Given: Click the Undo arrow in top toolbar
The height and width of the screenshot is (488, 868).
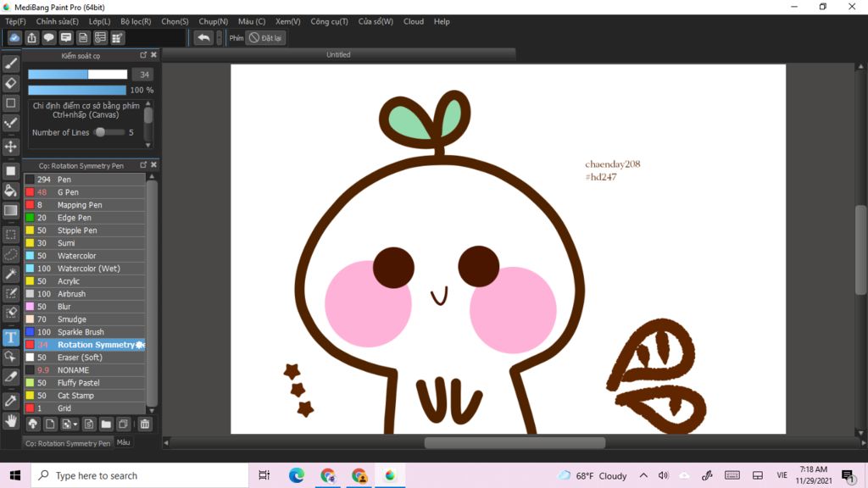Looking at the screenshot, I should coord(203,38).
